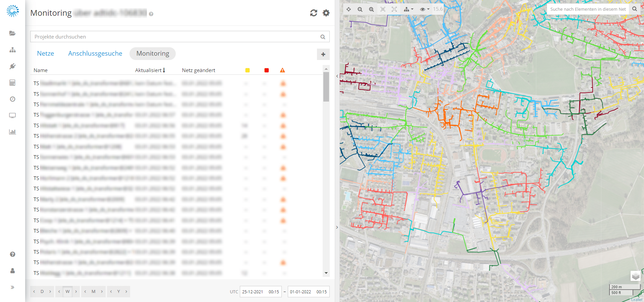
Task: Open the eye visibility dropdown on map
Action: coord(424,9)
